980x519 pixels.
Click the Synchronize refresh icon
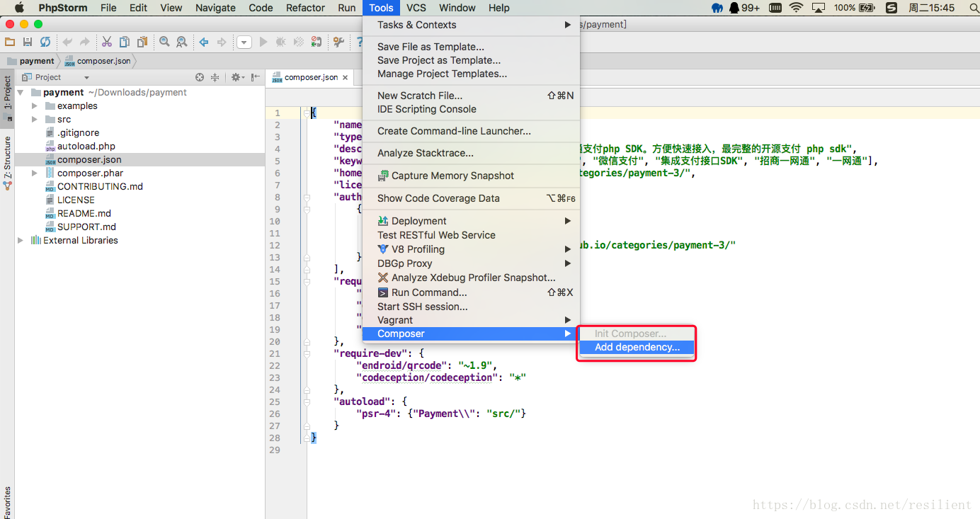point(45,42)
